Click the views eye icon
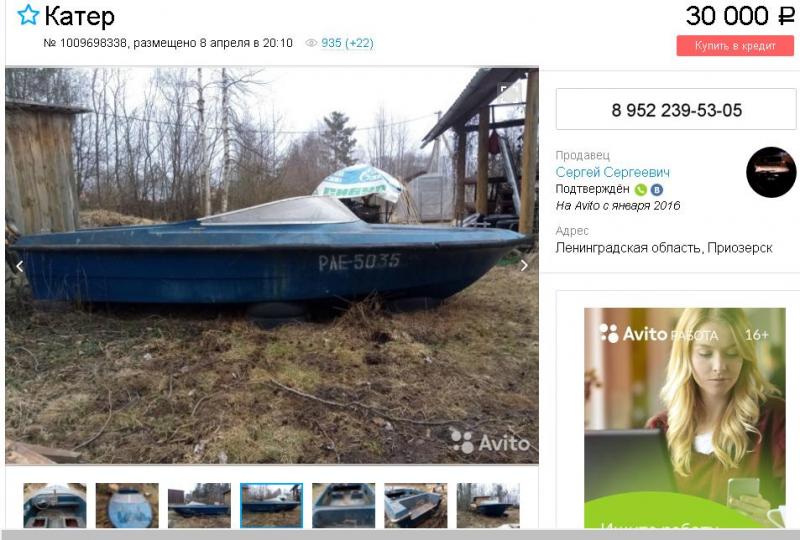This screenshot has height=540, width=800. [311, 43]
